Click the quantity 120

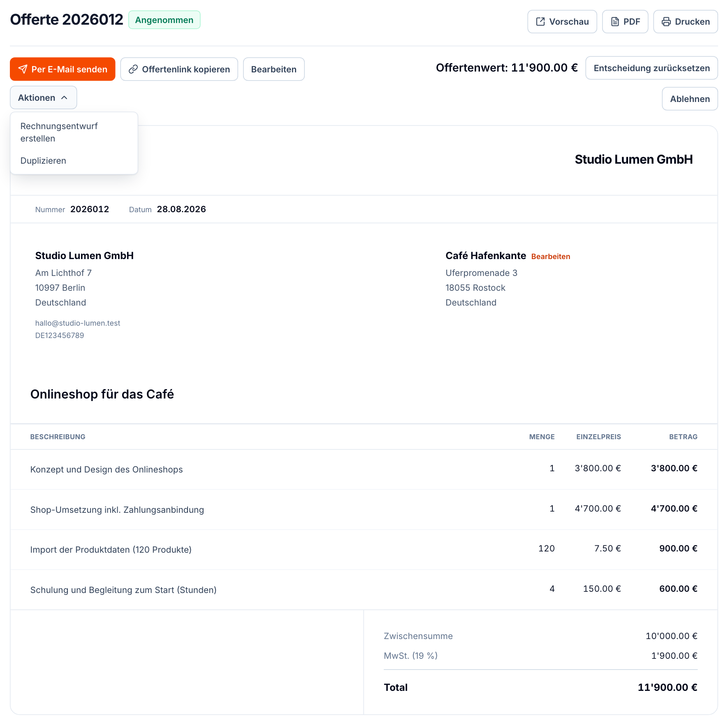(x=547, y=549)
